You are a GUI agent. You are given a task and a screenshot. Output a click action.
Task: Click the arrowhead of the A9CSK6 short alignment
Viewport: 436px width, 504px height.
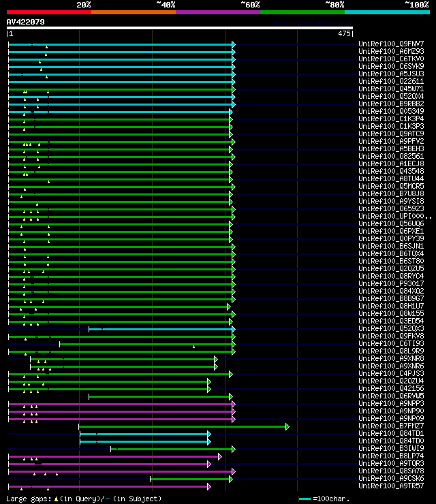231,479
